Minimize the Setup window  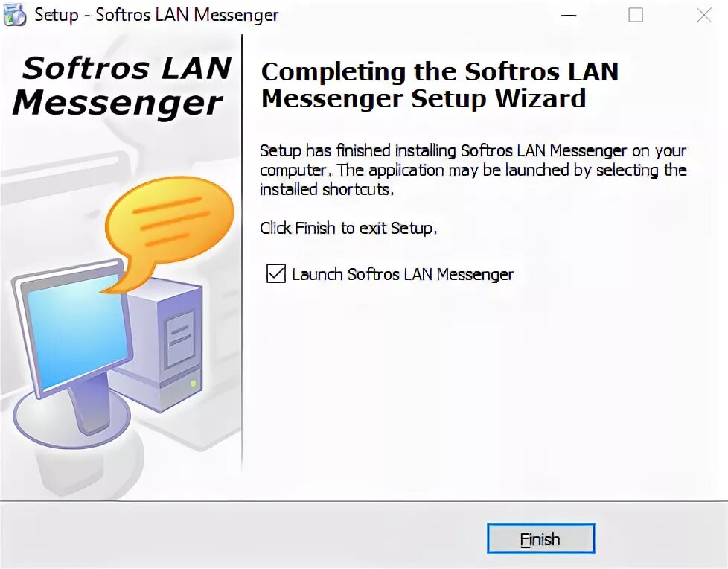point(569,16)
